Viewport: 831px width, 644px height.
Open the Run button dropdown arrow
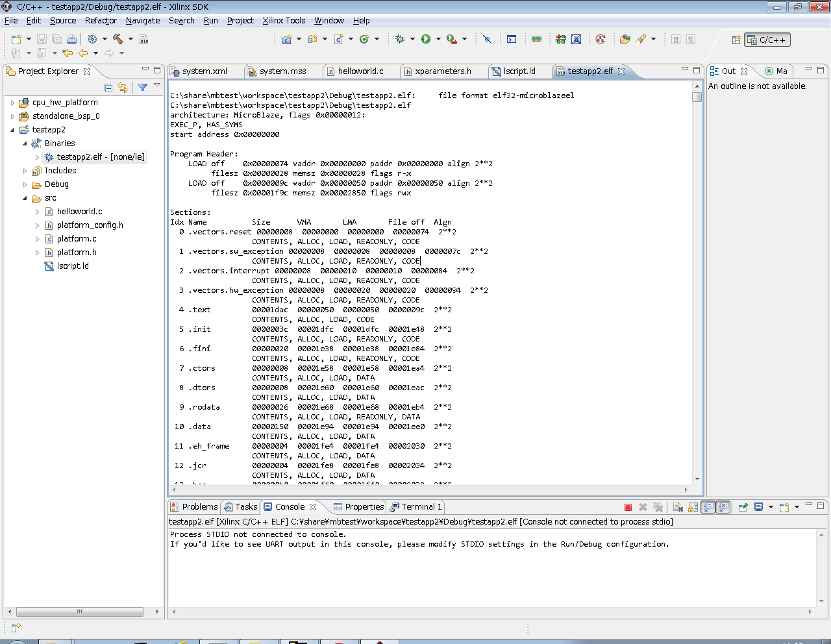438,39
